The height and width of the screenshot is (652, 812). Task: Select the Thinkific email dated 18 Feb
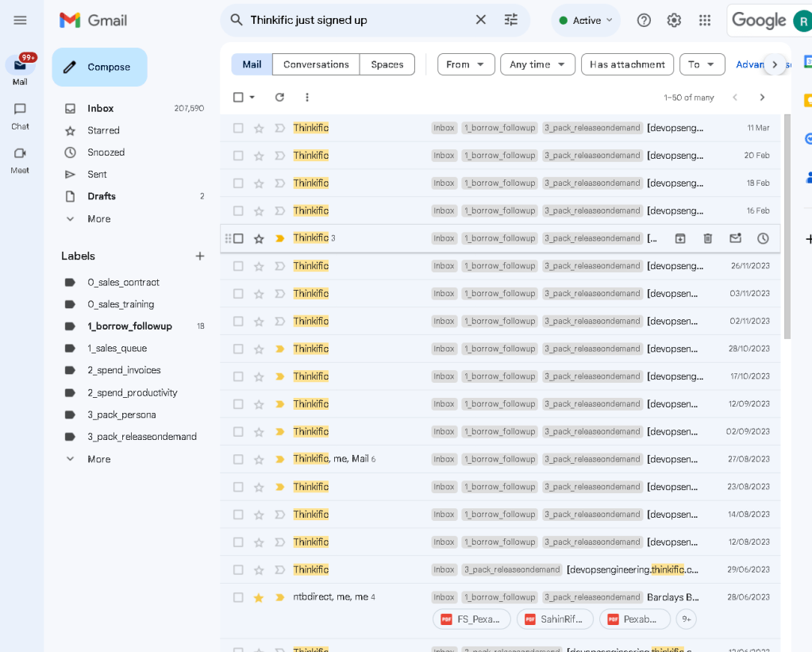pyautogui.click(x=238, y=183)
